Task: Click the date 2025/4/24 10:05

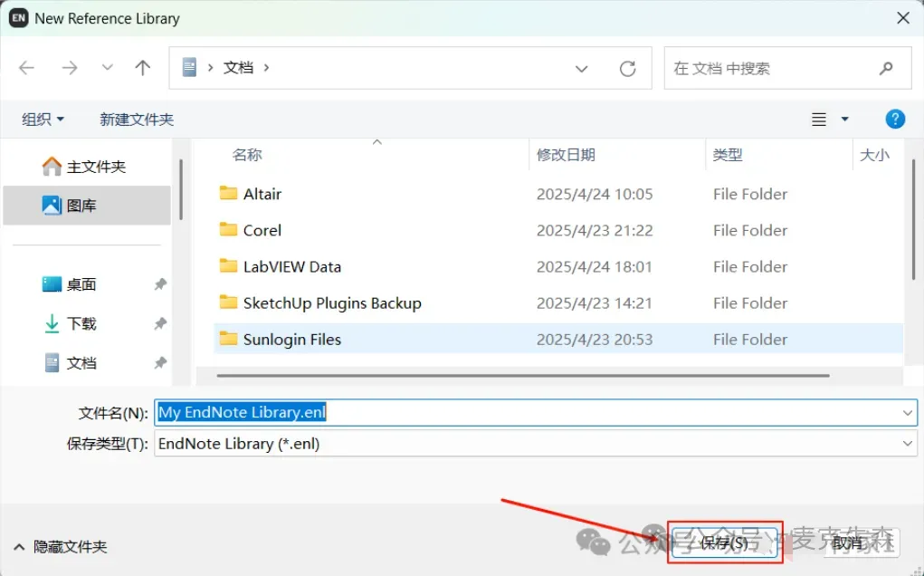Action: coord(594,194)
